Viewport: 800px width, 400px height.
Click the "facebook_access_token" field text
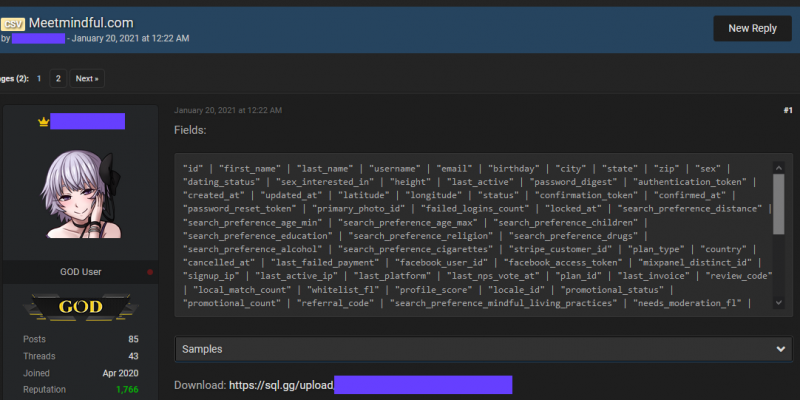pos(563,263)
